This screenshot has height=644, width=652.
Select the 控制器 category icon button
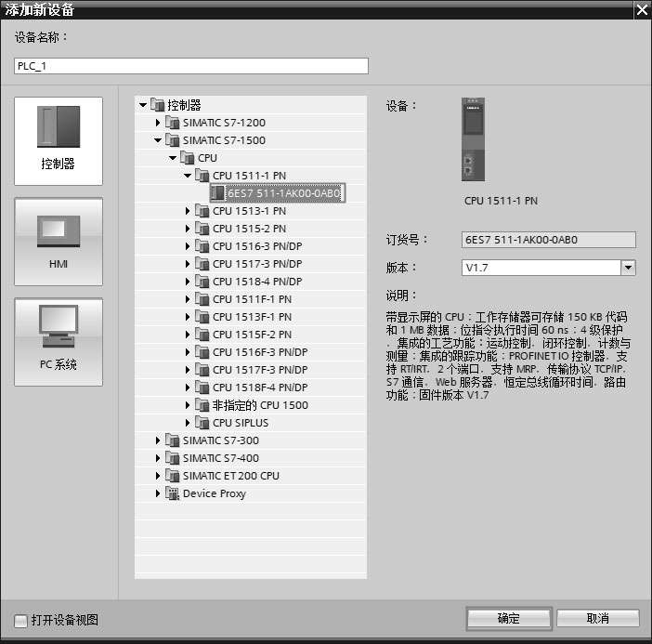[59, 141]
